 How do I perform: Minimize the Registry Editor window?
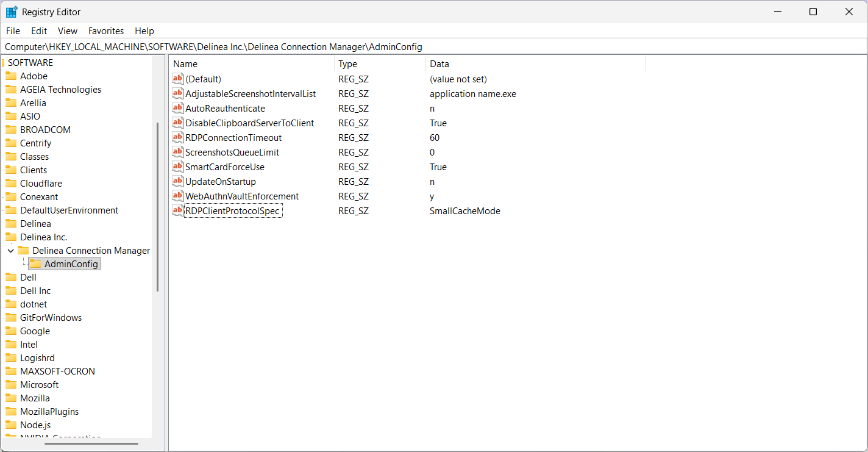(x=778, y=12)
